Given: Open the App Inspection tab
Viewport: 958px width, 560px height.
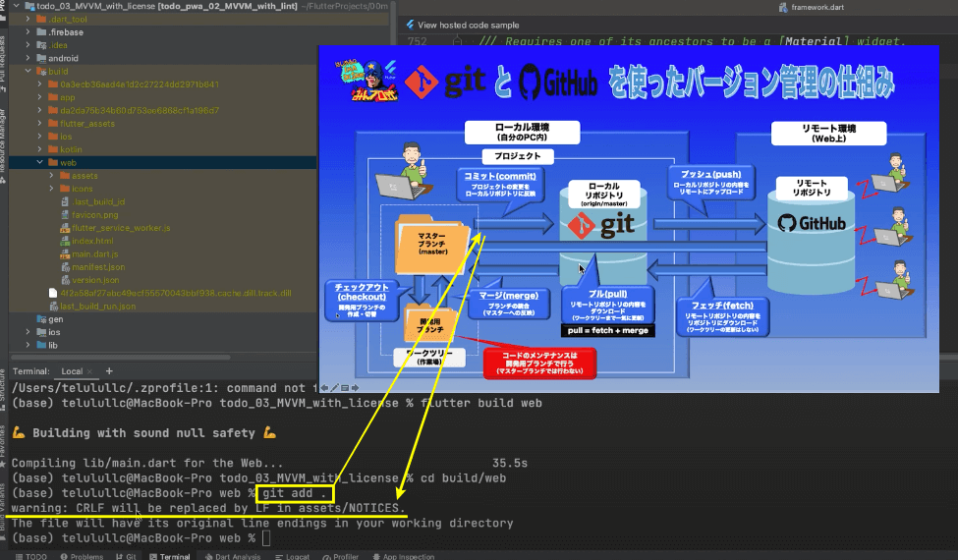Looking at the screenshot, I should pos(403,556).
